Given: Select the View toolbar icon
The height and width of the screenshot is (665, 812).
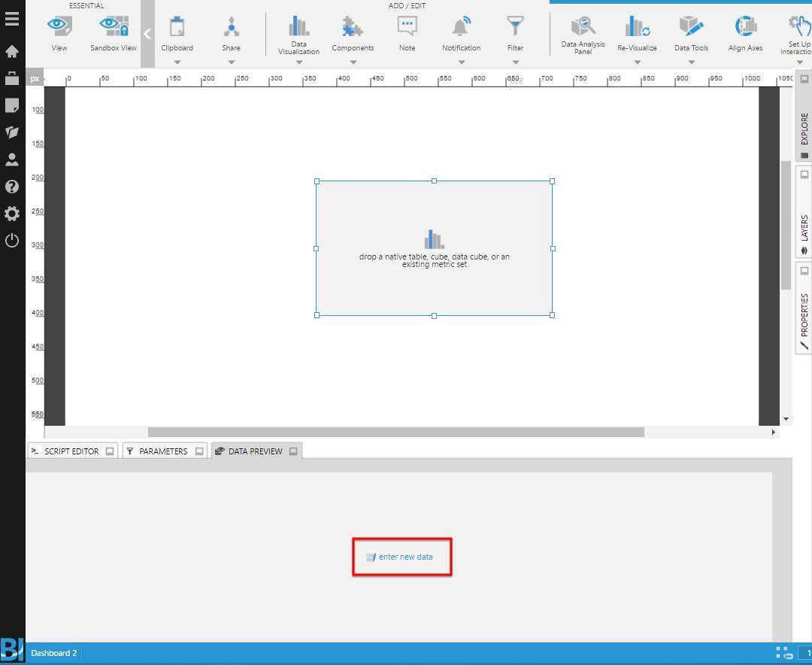Looking at the screenshot, I should click(x=59, y=32).
